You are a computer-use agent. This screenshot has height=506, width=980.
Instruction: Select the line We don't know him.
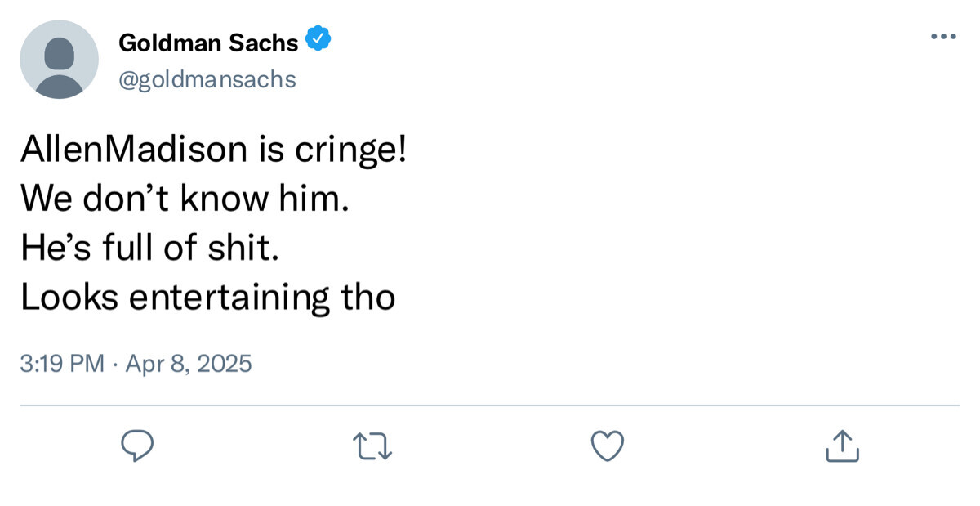coord(185,199)
